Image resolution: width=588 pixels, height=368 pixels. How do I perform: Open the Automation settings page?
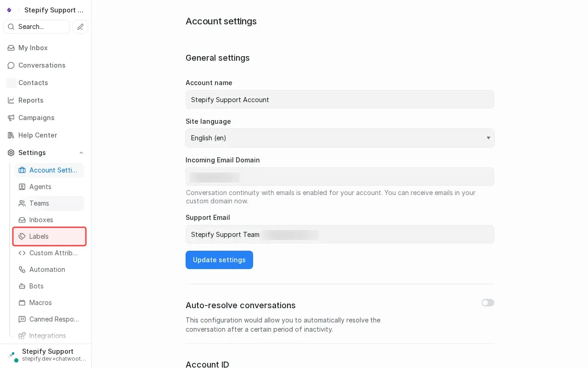(47, 270)
